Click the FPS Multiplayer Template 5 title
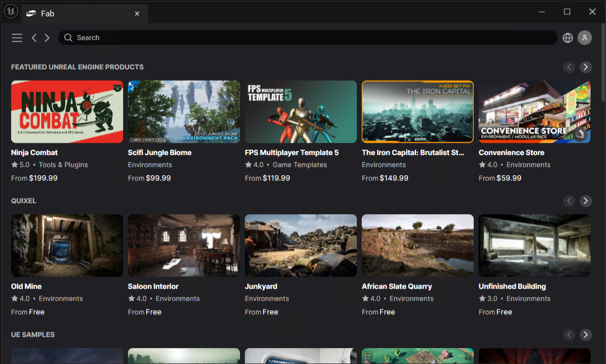Screen dimensions: 606x364 292,153
